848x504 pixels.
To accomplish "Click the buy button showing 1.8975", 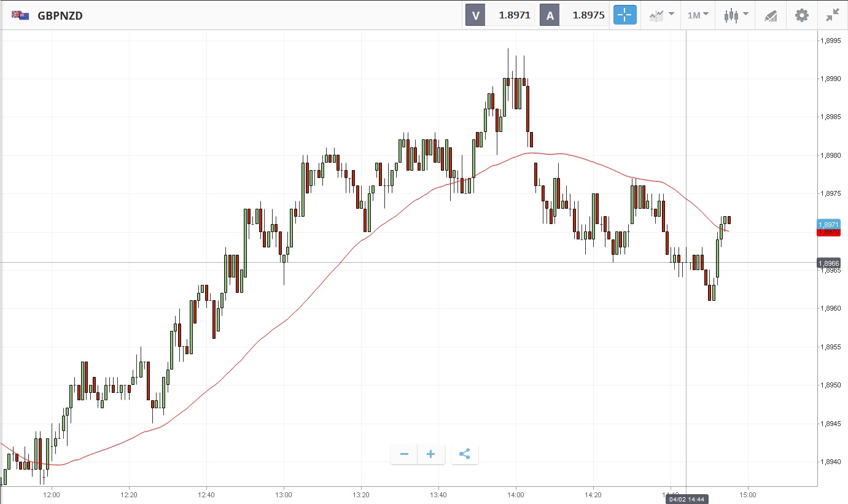I will [x=574, y=15].
